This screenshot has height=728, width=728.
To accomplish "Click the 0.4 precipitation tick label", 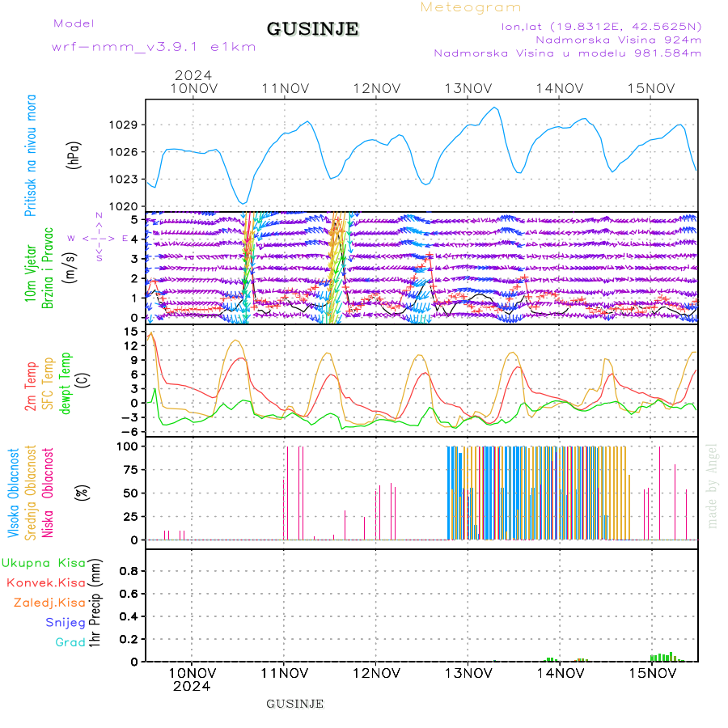I will click(x=129, y=616).
